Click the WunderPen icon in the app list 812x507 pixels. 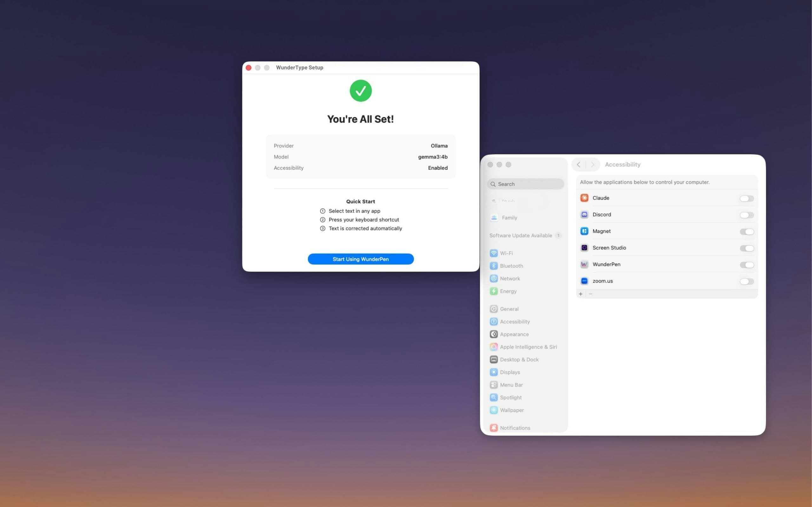(584, 264)
